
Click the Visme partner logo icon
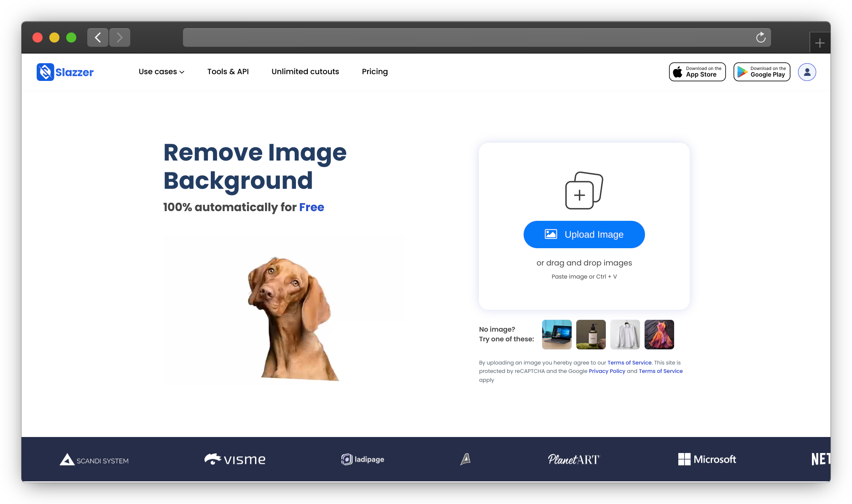tap(213, 459)
